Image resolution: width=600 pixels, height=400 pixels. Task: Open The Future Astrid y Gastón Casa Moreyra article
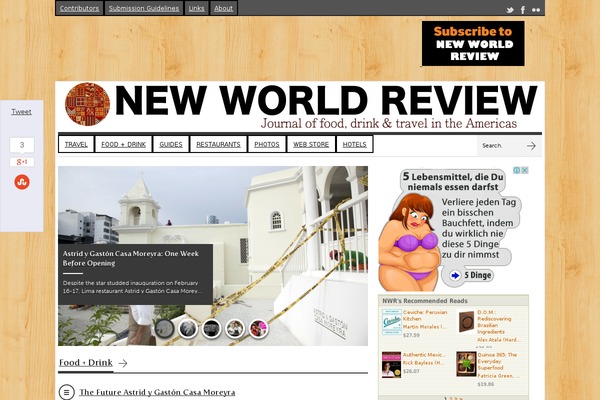click(157, 392)
